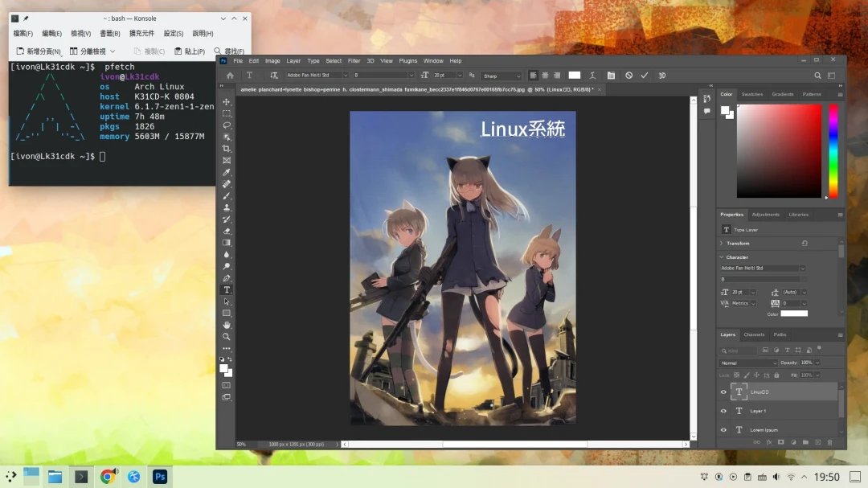Open Google Chrome from the taskbar
The width and height of the screenshot is (868, 488).
[107, 477]
